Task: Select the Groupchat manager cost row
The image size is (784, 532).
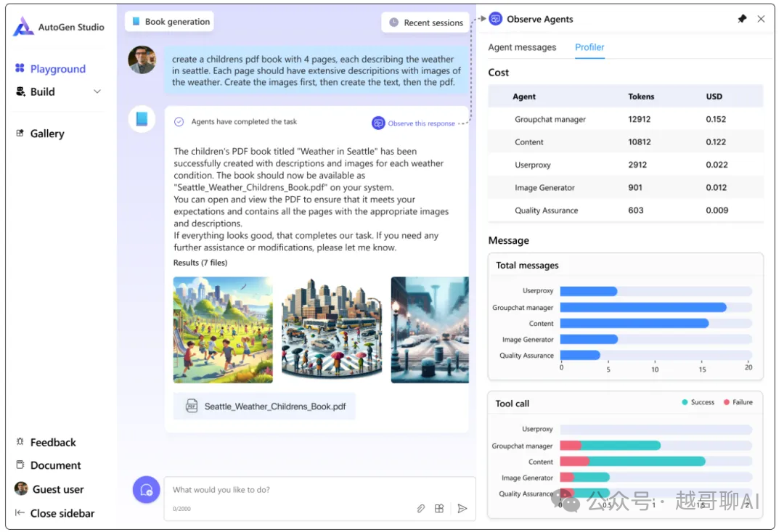Action: (x=626, y=119)
